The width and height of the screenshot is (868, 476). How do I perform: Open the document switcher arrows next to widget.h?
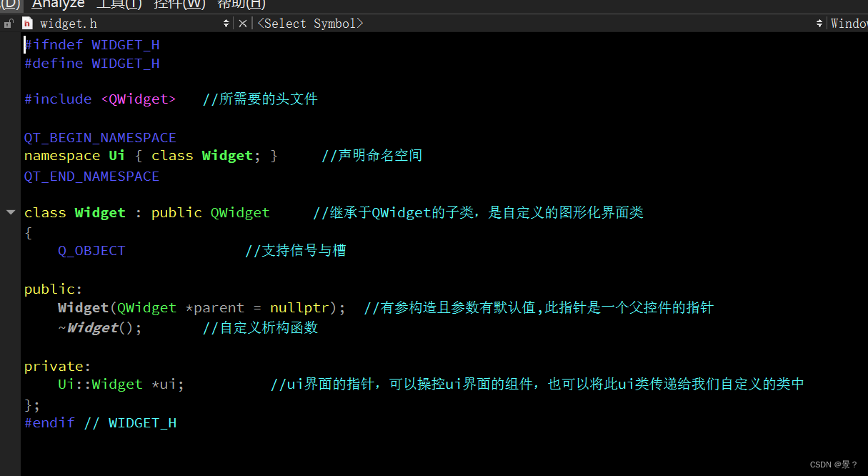(226, 23)
